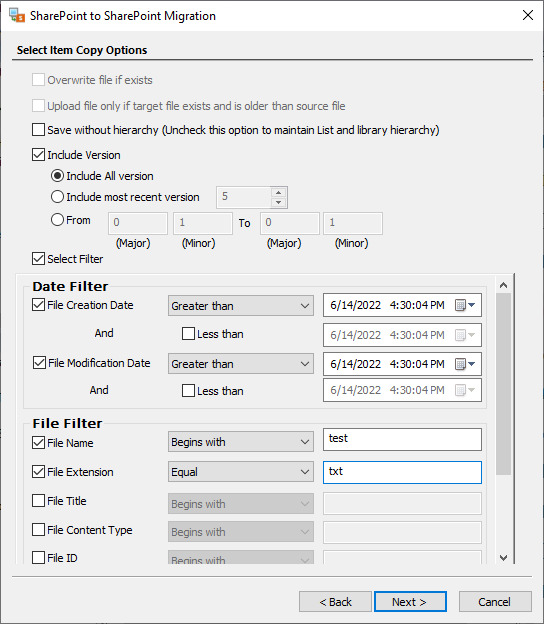Click SharePoint Migration app icon in title bar

pyautogui.click(x=17, y=16)
